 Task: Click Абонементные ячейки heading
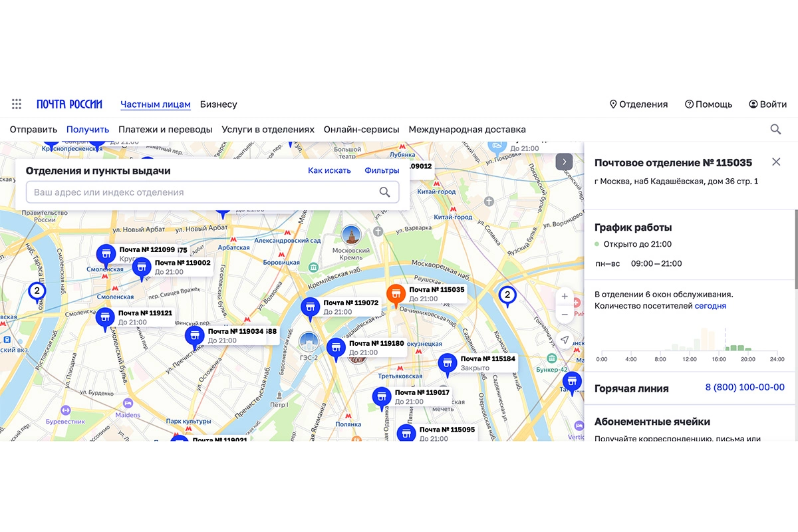pos(652,422)
